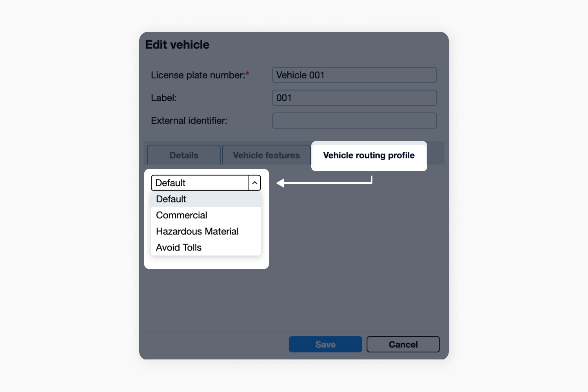Switch to the Details tab
This screenshot has width=588, height=392.
tap(183, 155)
